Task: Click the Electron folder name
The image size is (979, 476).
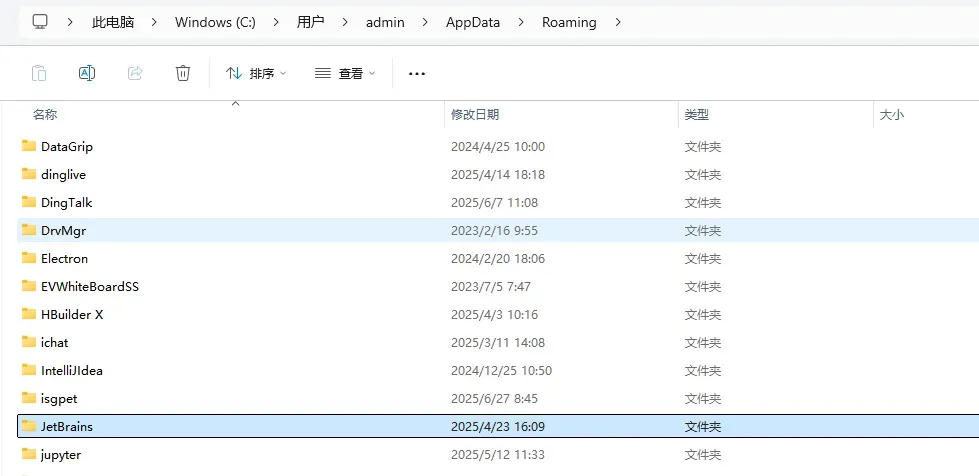Action: (64, 259)
